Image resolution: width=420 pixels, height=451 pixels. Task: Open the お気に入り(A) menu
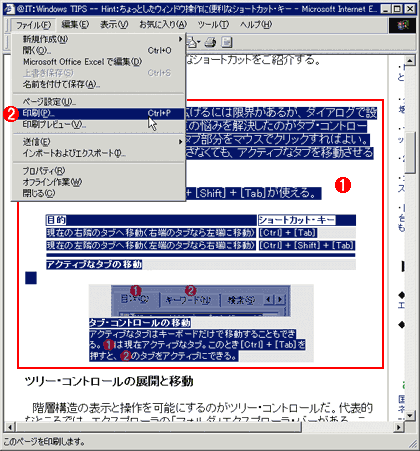point(163,25)
